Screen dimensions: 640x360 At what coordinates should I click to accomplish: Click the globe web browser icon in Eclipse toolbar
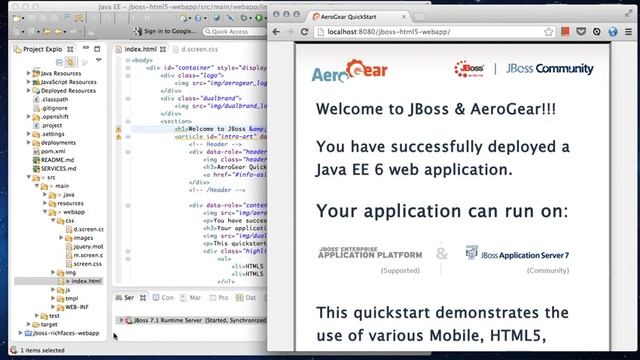coord(216,18)
